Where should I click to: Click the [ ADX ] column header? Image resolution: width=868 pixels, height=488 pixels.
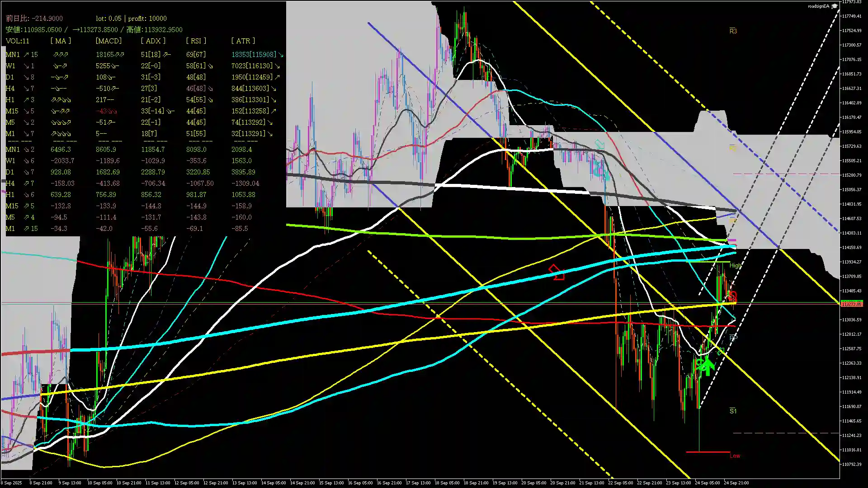[153, 41]
